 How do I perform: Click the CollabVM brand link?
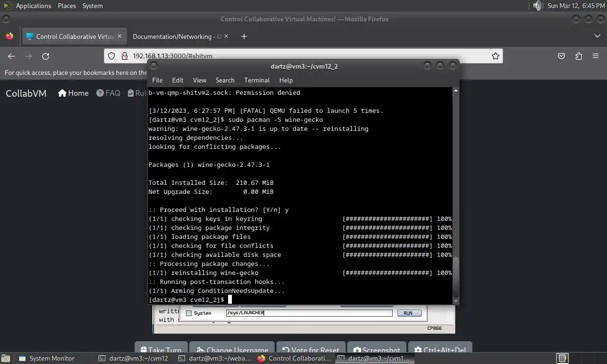(26, 93)
